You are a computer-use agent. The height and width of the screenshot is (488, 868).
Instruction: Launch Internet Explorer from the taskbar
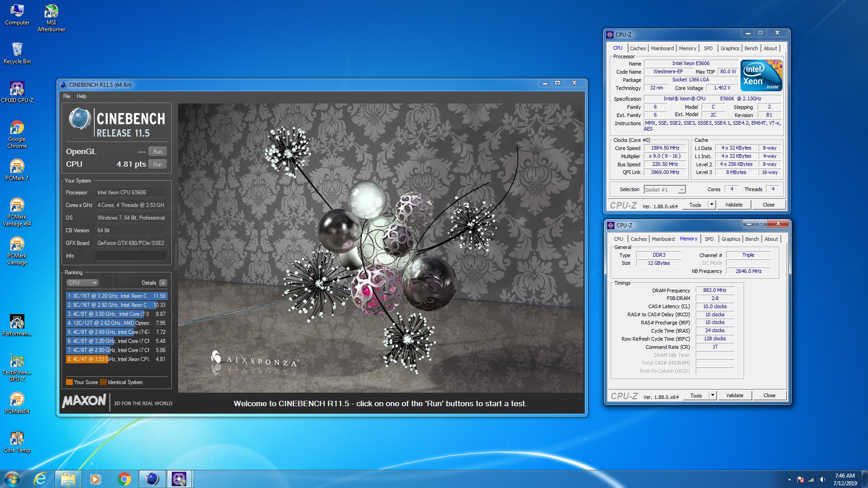[x=41, y=479]
